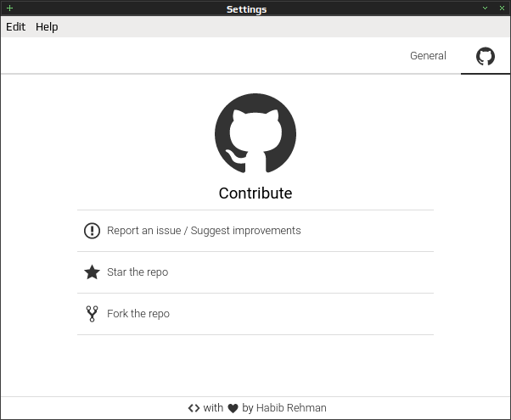Open the Help menu
This screenshot has width=511, height=420.
pyautogui.click(x=47, y=26)
